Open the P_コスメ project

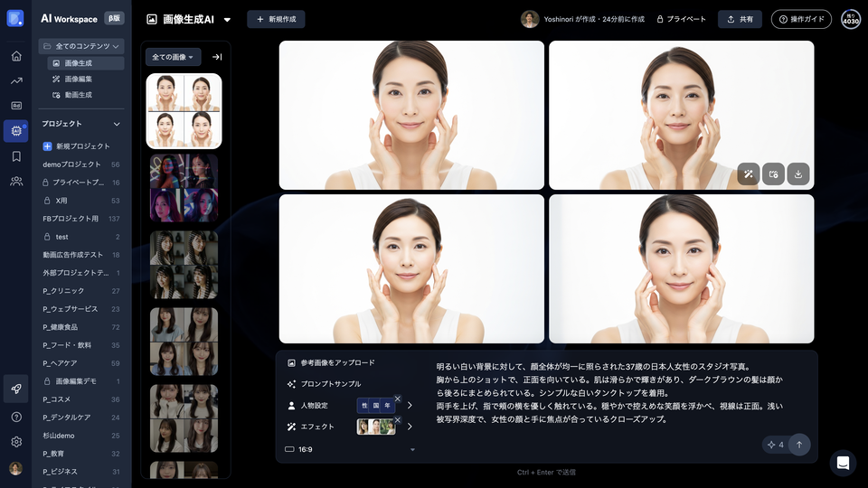click(81, 399)
